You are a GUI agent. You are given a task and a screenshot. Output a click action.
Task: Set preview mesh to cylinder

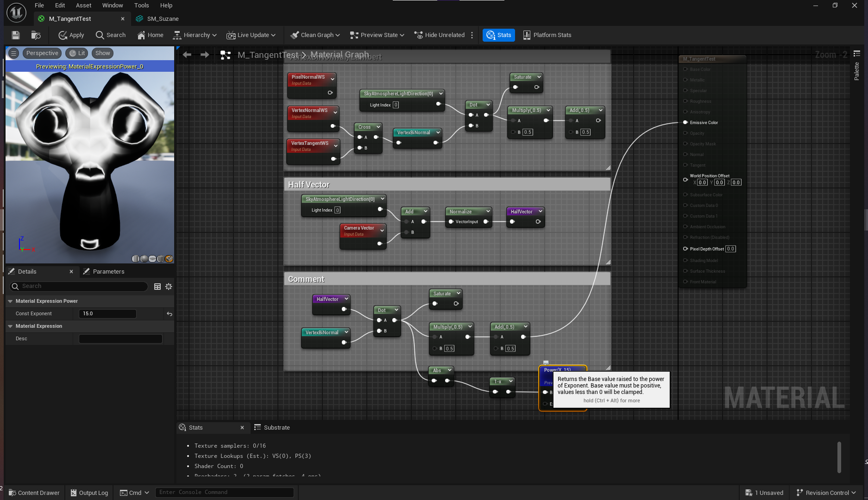point(136,259)
